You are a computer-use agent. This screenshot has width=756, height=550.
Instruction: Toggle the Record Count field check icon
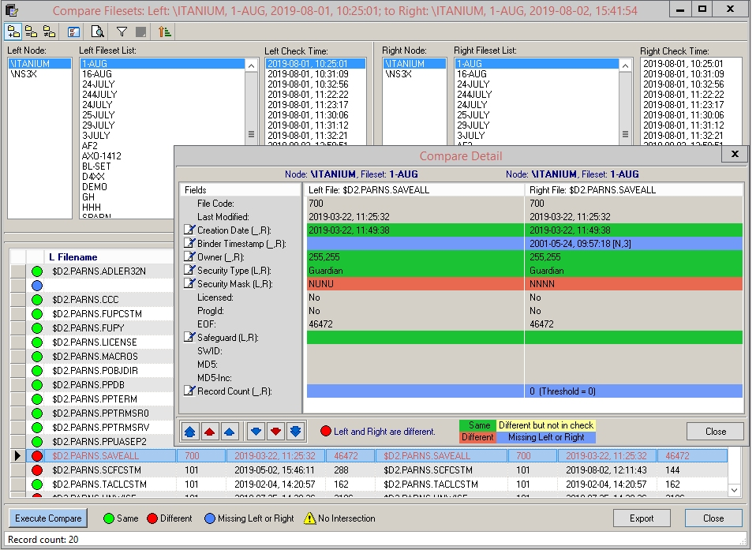189,391
